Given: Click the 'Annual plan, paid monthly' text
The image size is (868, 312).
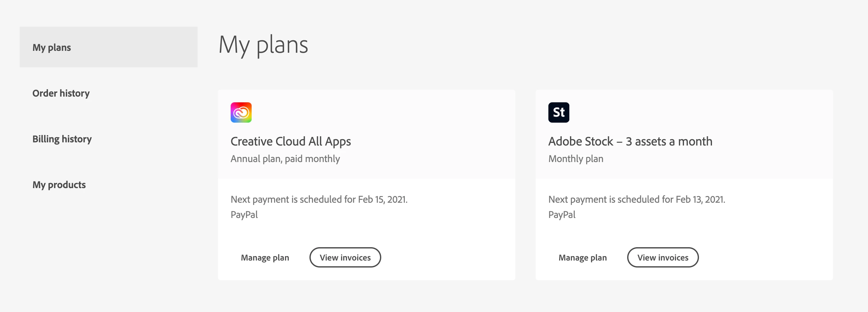Looking at the screenshot, I should click(x=285, y=159).
